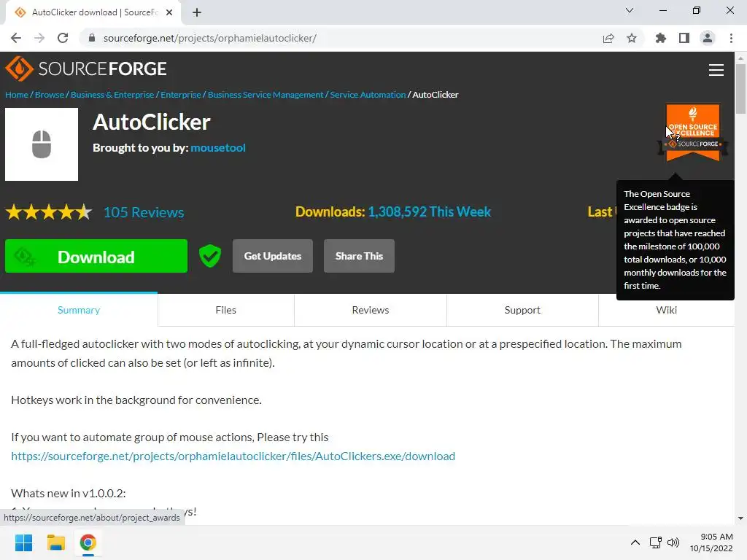747x560 pixels.
Task: Open Windows Start menu
Action: [x=23, y=542]
